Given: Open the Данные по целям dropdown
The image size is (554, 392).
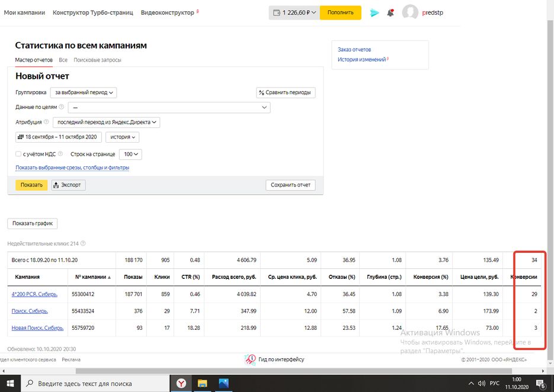Looking at the screenshot, I should point(169,107).
